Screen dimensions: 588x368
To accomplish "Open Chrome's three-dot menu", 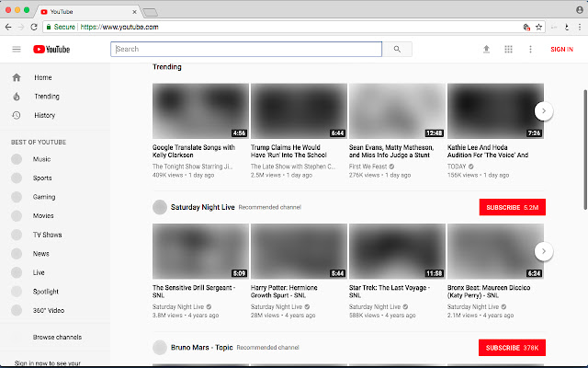I will pyautogui.click(x=580, y=27).
